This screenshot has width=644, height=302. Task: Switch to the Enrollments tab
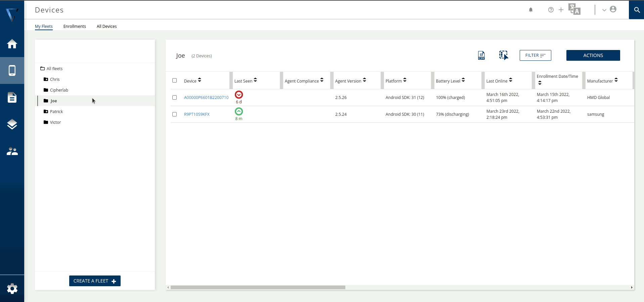[75, 27]
